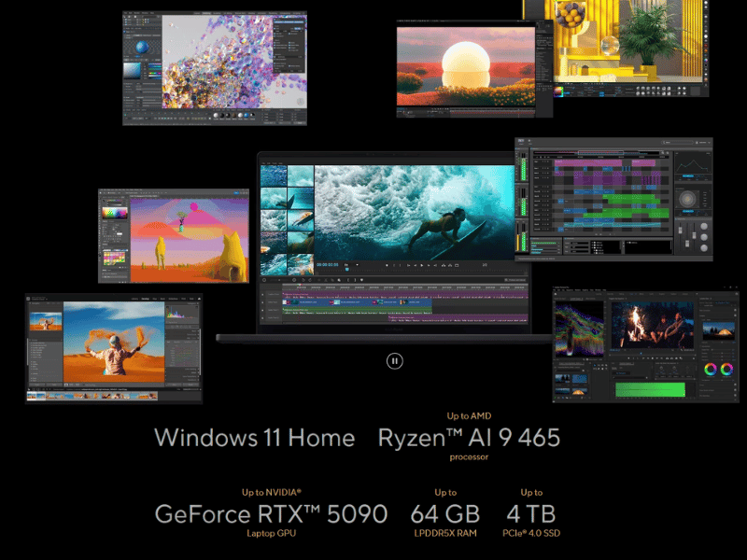Click the "Windows 11 Home" text
This screenshot has width=747, height=560.
(x=255, y=438)
